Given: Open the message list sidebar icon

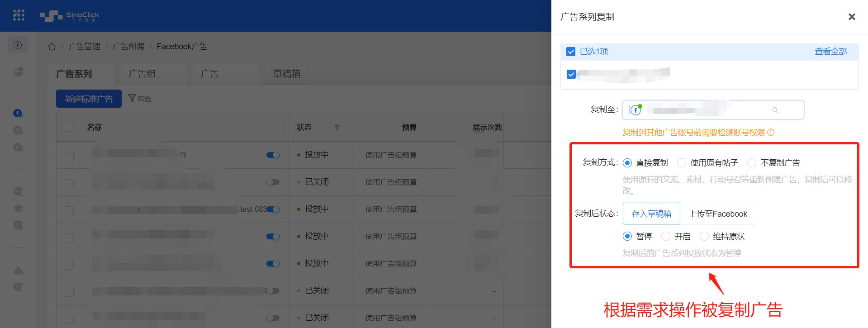Looking at the screenshot, I should pyautogui.click(x=18, y=225).
